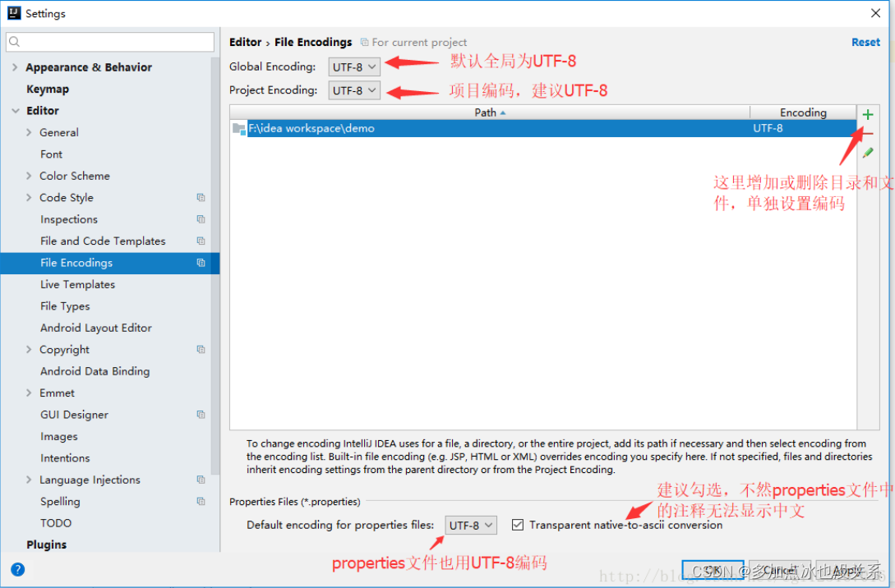Click the Encoding column header
Viewport: 895px width, 588px height.
803,113
